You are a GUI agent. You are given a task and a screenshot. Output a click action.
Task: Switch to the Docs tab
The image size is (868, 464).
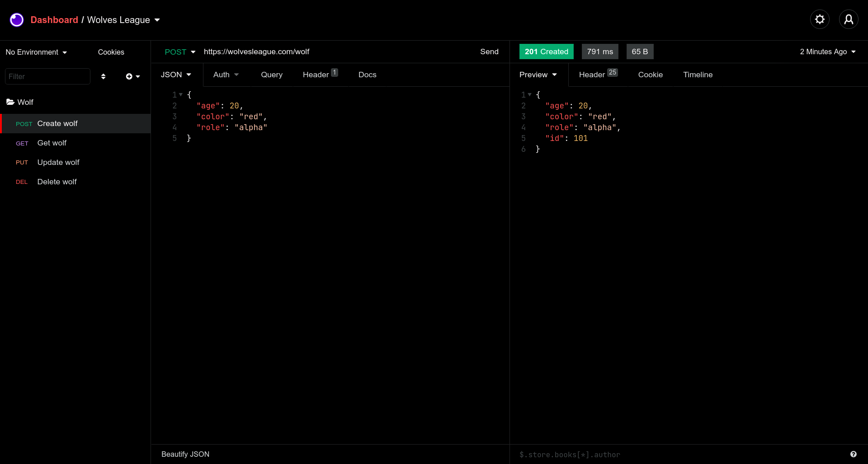tap(367, 75)
